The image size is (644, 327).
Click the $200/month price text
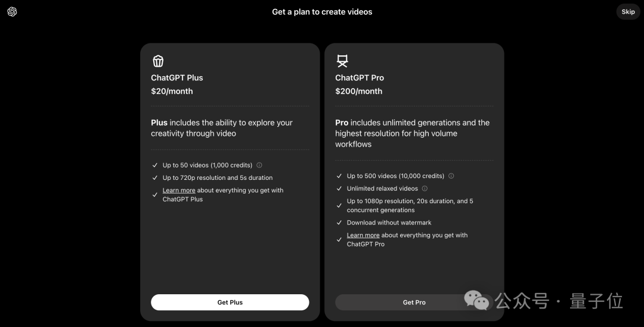coord(358,91)
